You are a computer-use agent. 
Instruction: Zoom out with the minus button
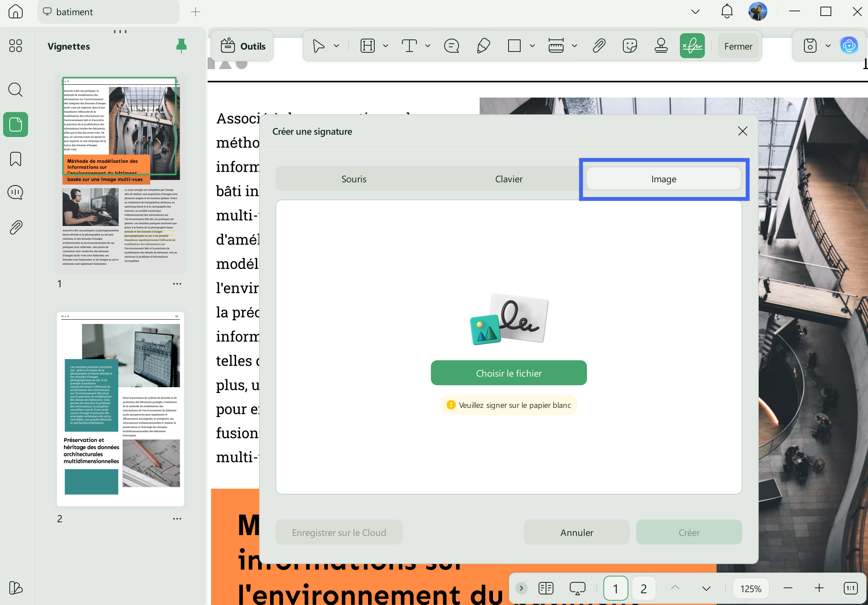coord(788,588)
